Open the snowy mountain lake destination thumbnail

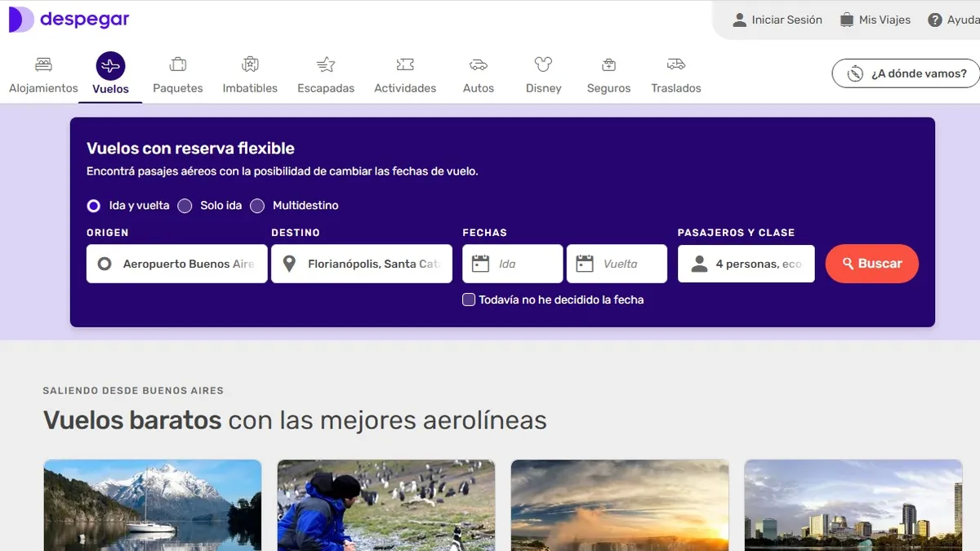(x=153, y=504)
